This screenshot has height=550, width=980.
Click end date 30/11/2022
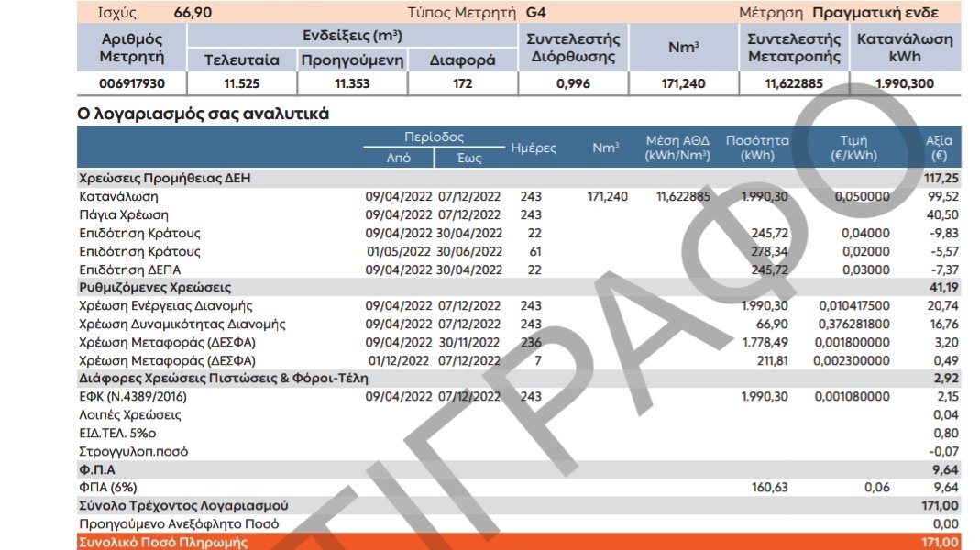468,342
